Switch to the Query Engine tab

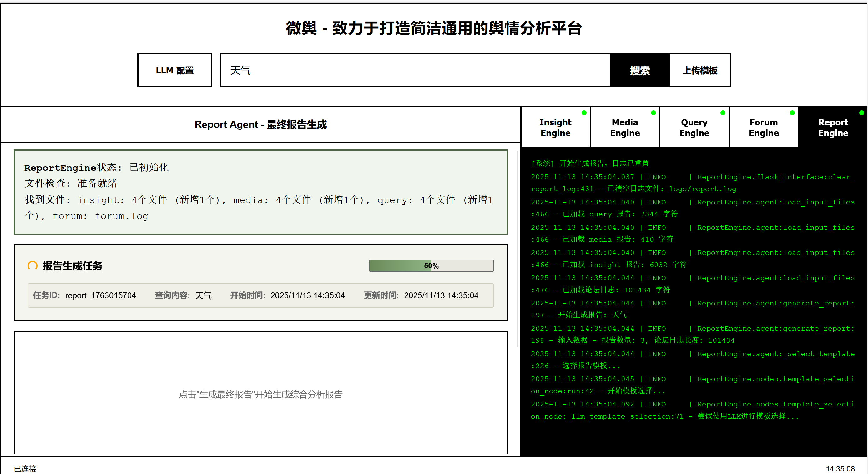tap(694, 127)
